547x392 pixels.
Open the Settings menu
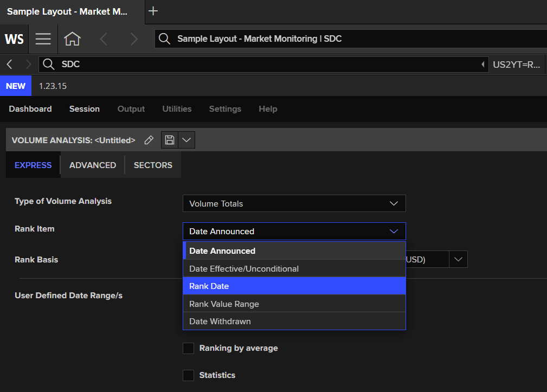pyautogui.click(x=225, y=109)
